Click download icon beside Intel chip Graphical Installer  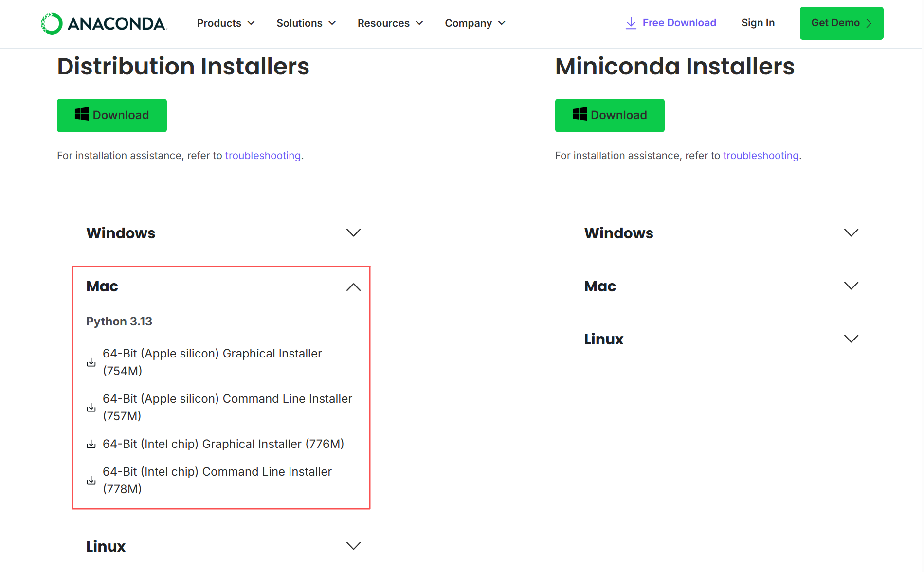tap(91, 444)
